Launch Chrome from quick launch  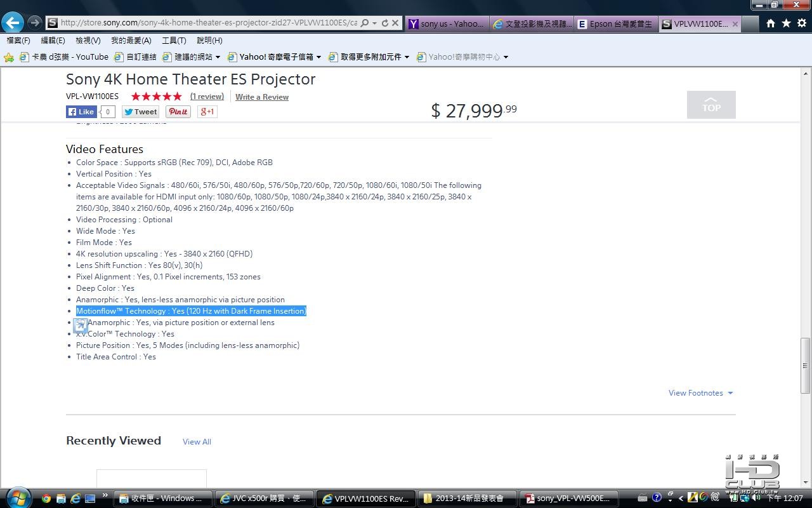click(x=46, y=498)
